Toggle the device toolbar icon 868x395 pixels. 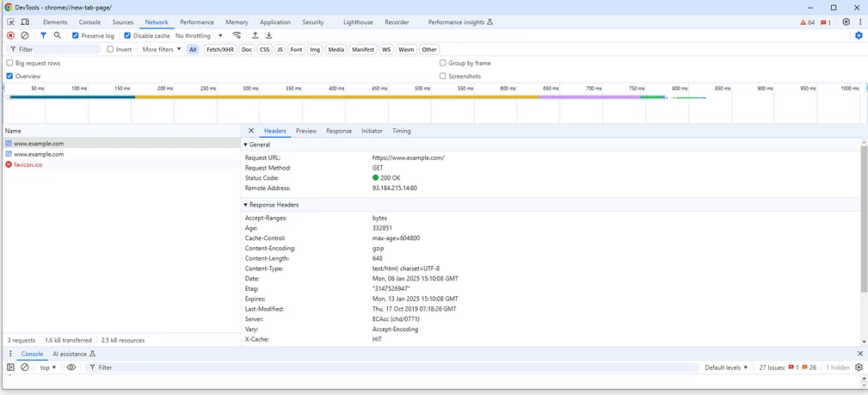coord(25,22)
